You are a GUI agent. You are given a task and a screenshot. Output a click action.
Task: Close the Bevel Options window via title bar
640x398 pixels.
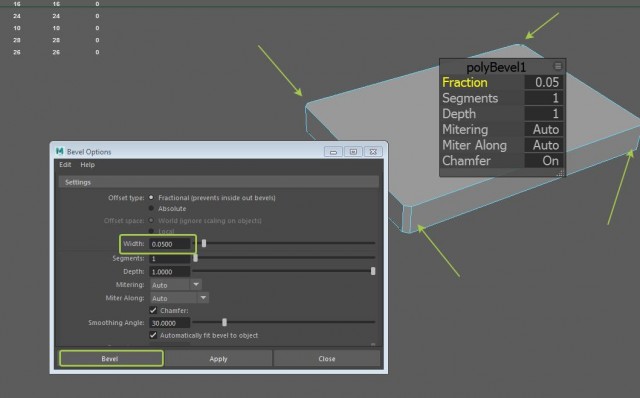tap(373, 152)
